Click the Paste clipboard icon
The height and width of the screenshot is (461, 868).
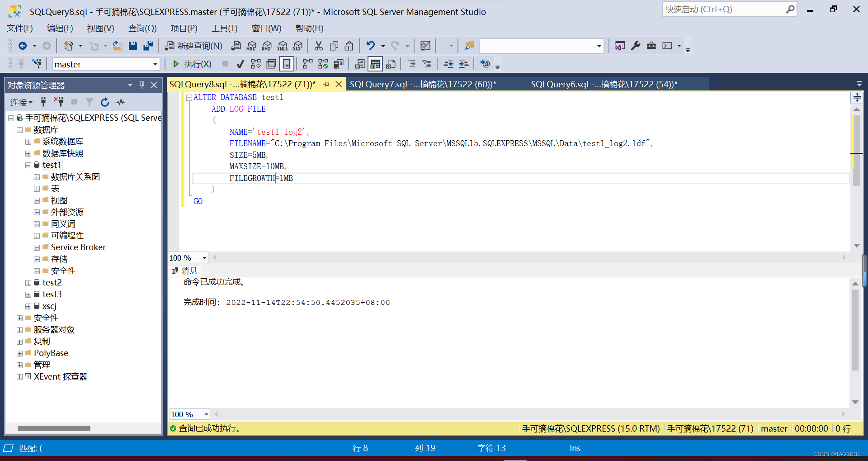pyautogui.click(x=349, y=46)
